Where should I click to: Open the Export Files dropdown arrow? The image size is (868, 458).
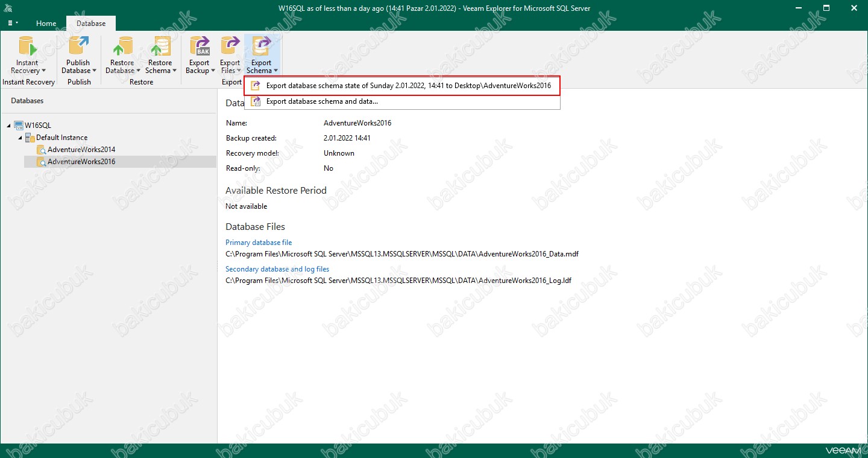pos(239,71)
